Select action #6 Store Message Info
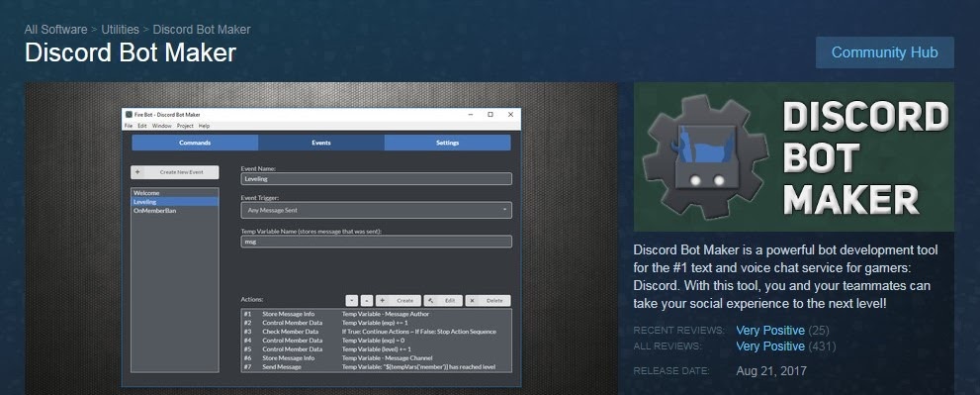Viewport: 980px width, 395px height. [x=376, y=357]
